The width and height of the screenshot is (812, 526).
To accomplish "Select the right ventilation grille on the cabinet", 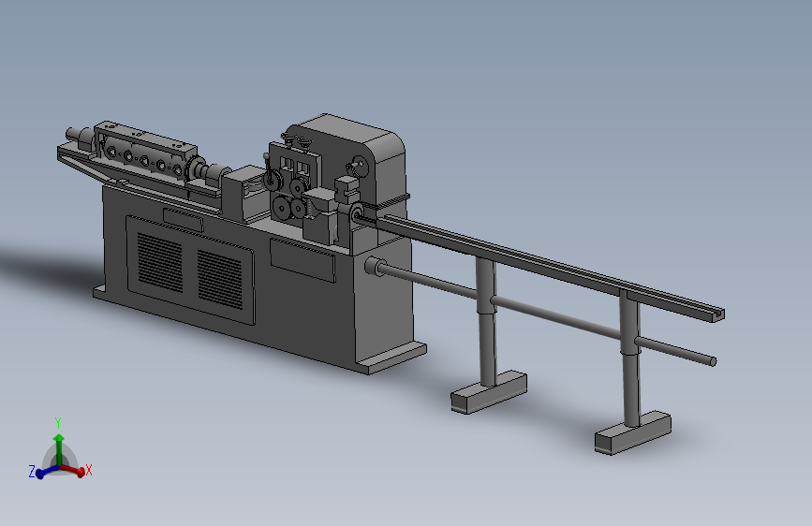I will [219, 280].
